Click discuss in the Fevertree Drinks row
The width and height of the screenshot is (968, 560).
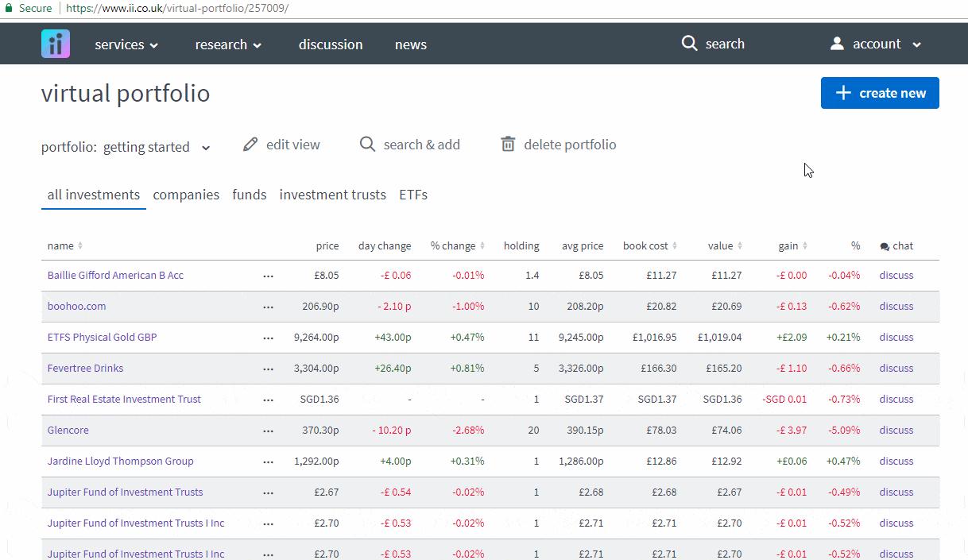(896, 369)
